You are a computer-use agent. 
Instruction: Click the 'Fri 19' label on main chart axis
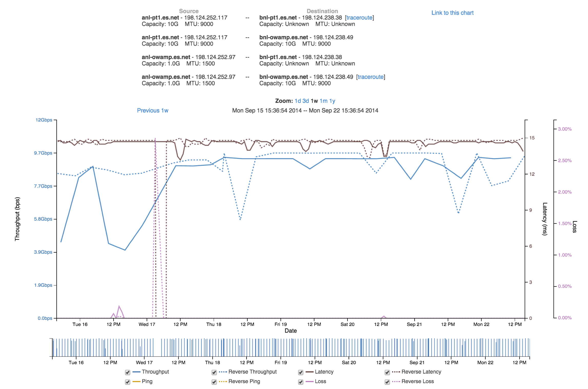tap(281, 324)
